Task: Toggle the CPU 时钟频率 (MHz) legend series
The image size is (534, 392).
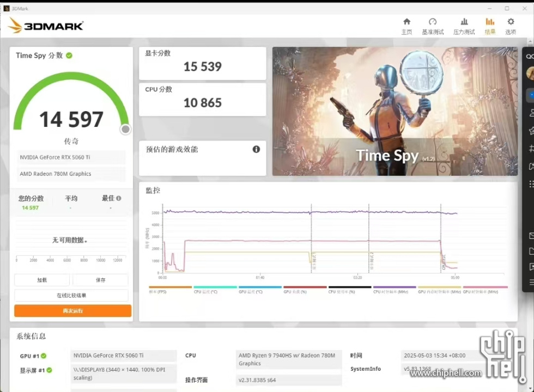Action: 395,290
